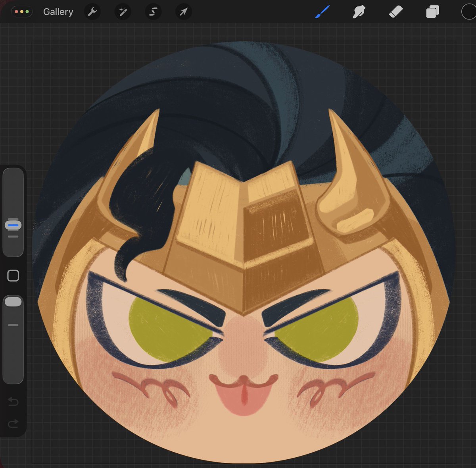Select the Transform arrow tool
Viewport: 476px width, 468px height.
pos(184,12)
